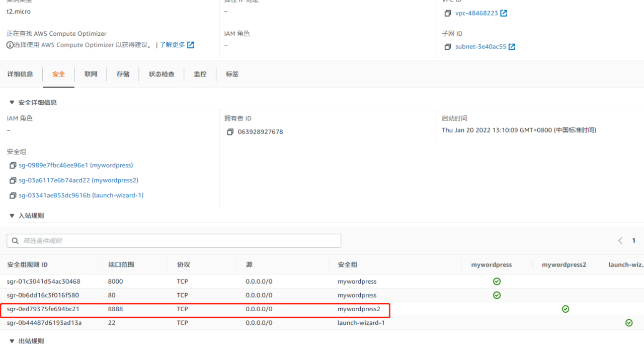Image resolution: width=644 pixels, height=346 pixels.
Task: Click the green check icon on the port 22 rule
Action: (628, 322)
